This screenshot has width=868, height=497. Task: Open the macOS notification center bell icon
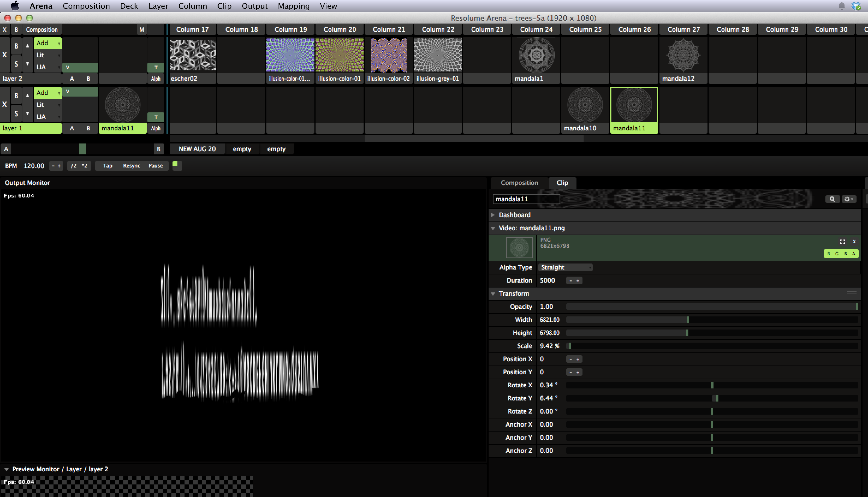click(x=841, y=6)
